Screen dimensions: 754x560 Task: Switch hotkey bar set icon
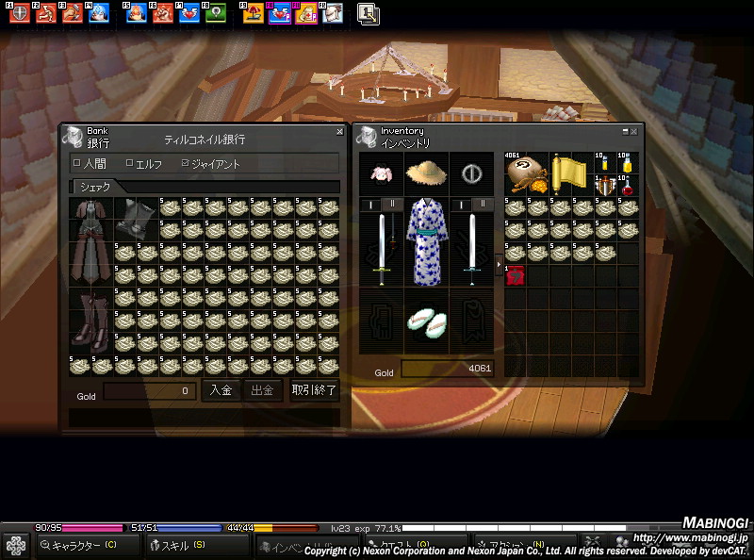[369, 13]
